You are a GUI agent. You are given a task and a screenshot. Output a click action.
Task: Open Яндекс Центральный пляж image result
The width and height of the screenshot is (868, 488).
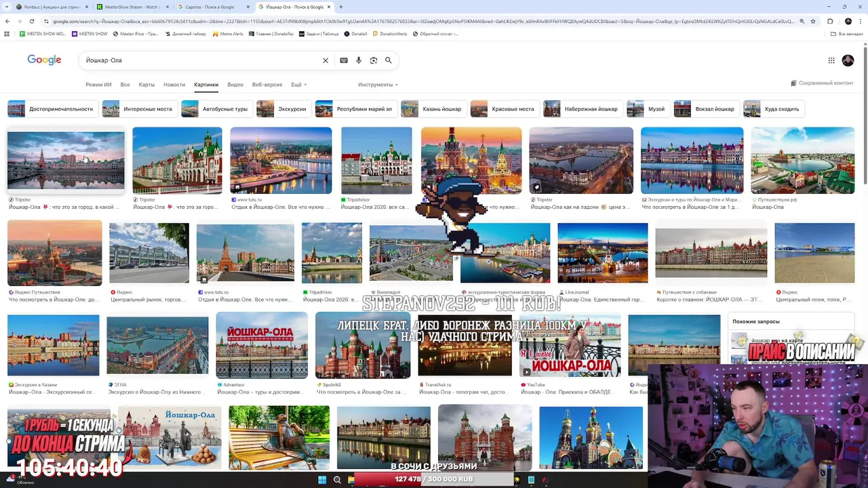[814, 253]
